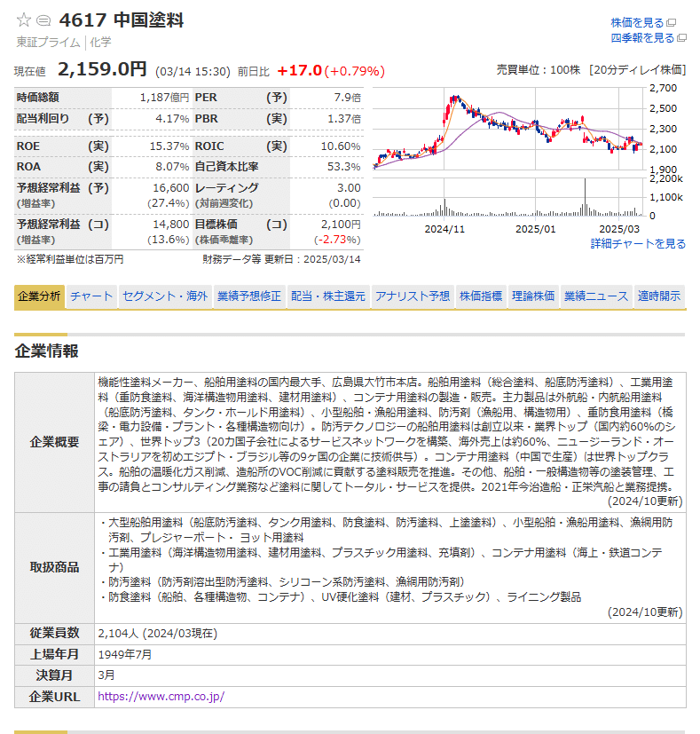Open the external-window icon beside 株価を見る
This screenshot has width=700, height=734.
click(x=672, y=22)
